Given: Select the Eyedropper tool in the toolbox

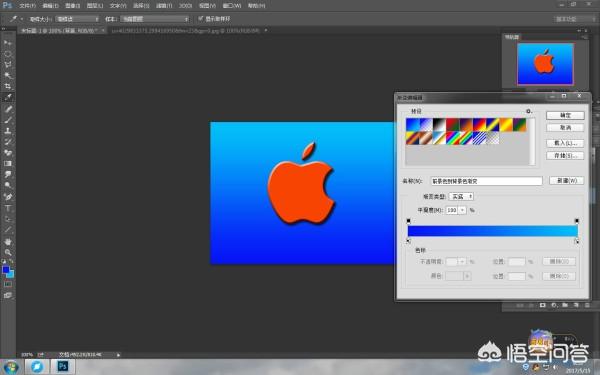Looking at the screenshot, I should coord(8,97).
